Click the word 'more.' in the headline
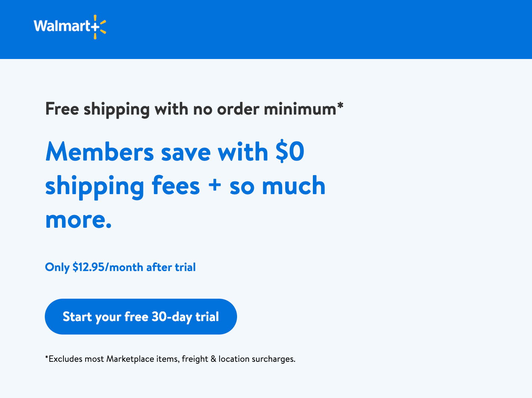The image size is (532, 398). click(78, 220)
